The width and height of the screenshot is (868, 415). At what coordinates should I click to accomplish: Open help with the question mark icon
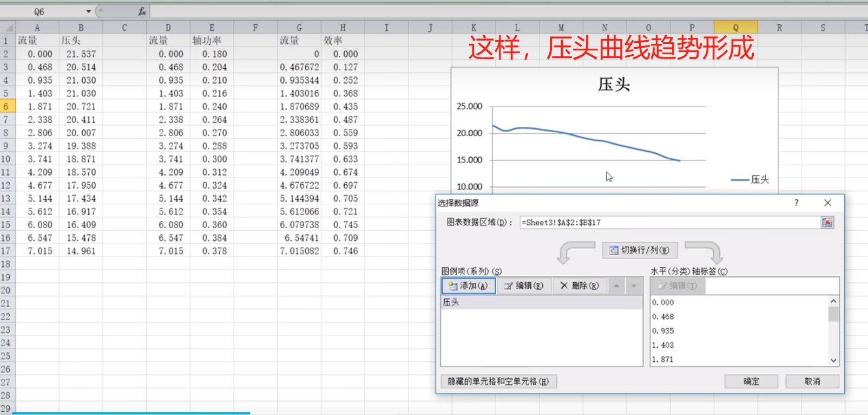pyautogui.click(x=796, y=203)
